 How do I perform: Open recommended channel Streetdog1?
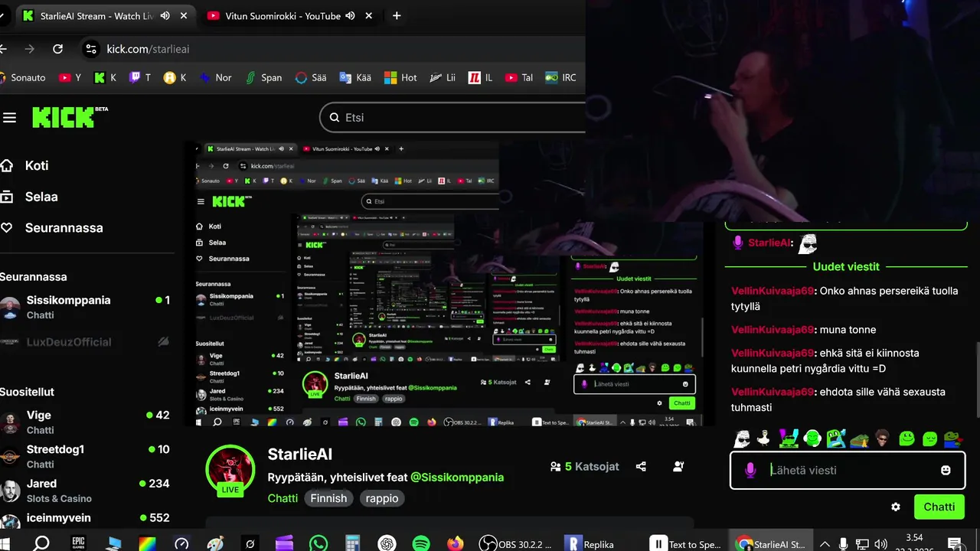(86, 456)
